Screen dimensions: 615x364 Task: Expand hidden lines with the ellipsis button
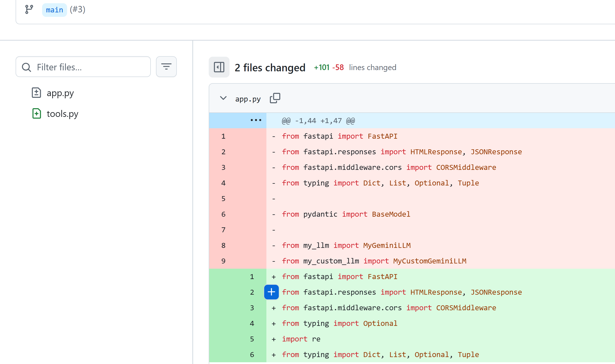point(256,120)
